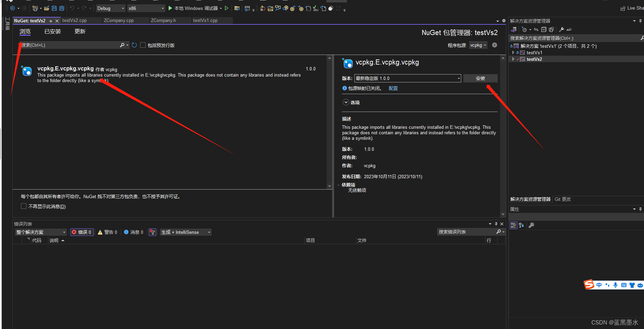Open the entire solution scope dropdown
This screenshot has height=329, width=644.
41,232
